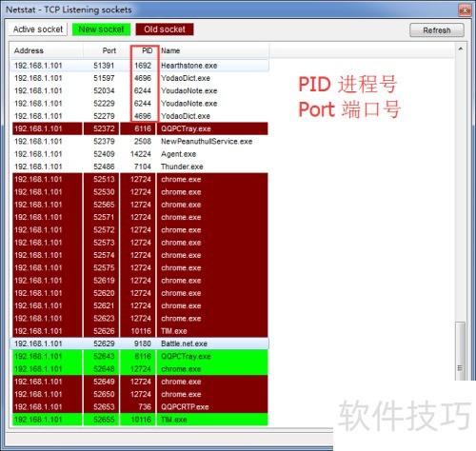Select the QQPCRTP.exe row
This screenshot has height=451, width=476.
pyautogui.click(x=140, y=407)
